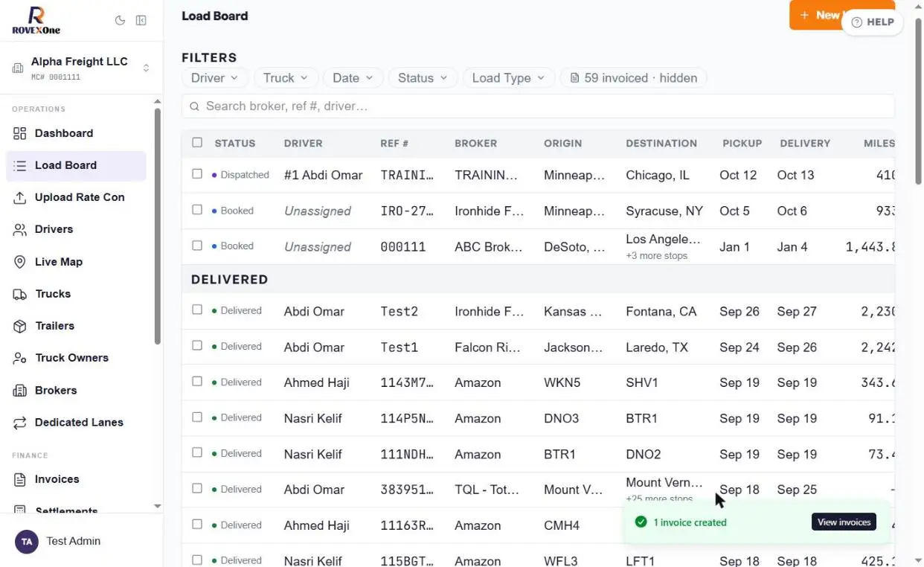The width and height of the screenshot is (924, 567).
Task: Expand the Alpha Freight LLC company switcher
Action: coord(81,68)
